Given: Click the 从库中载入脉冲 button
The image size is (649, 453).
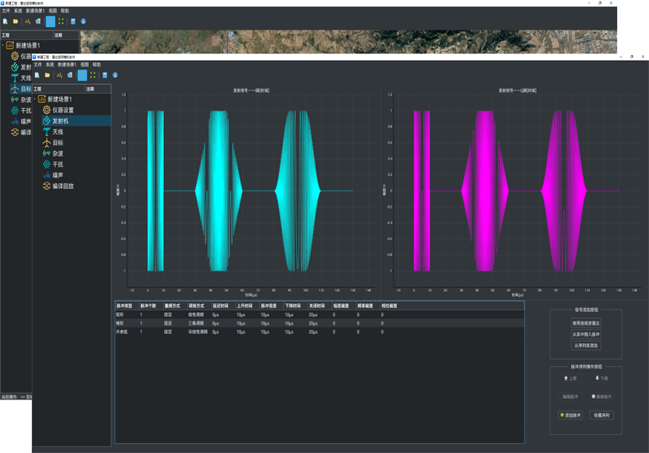Looking at the screenshot, I should coord(586,334).
